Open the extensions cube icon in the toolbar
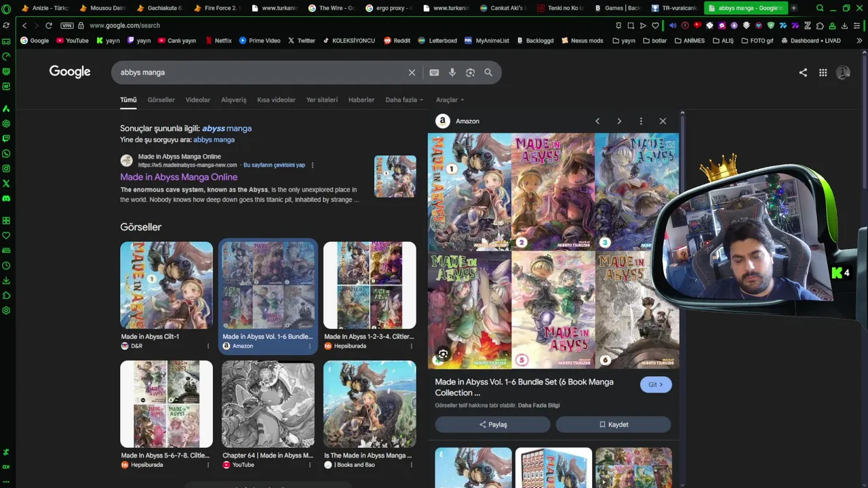 [820, 26]
